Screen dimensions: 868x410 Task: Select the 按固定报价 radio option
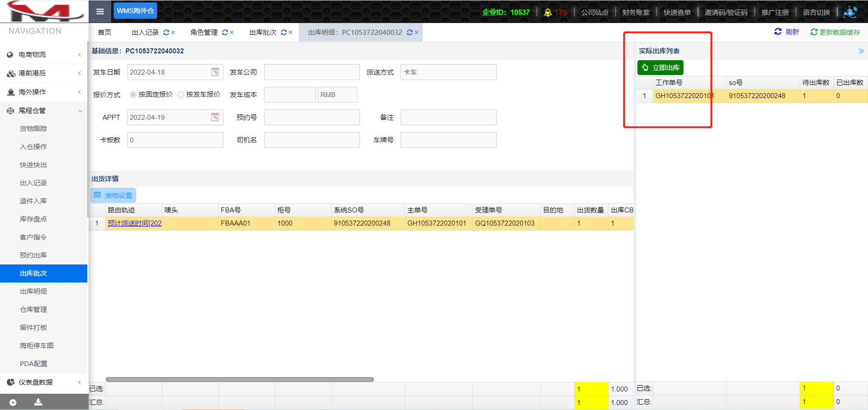[x=133, y=94]
